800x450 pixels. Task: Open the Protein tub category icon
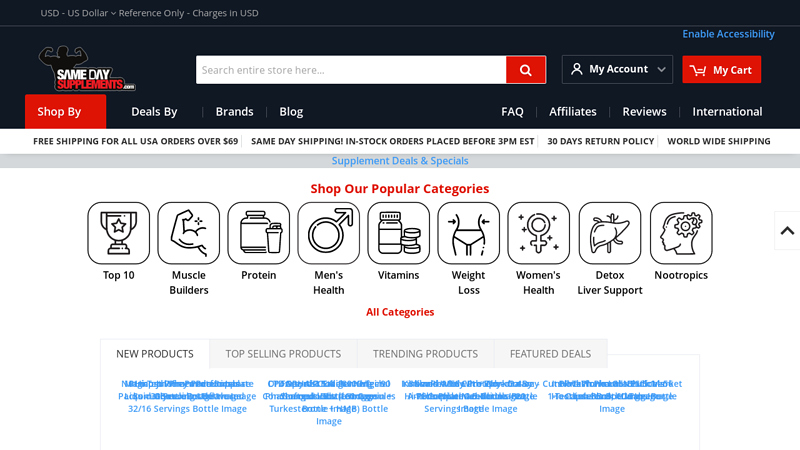(259, 233)
